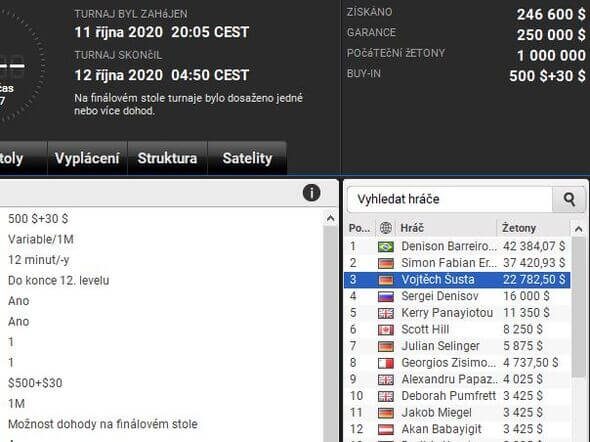Click player list scroll-up arrow
The image size is (590, 442).
[x=578, y=229]
